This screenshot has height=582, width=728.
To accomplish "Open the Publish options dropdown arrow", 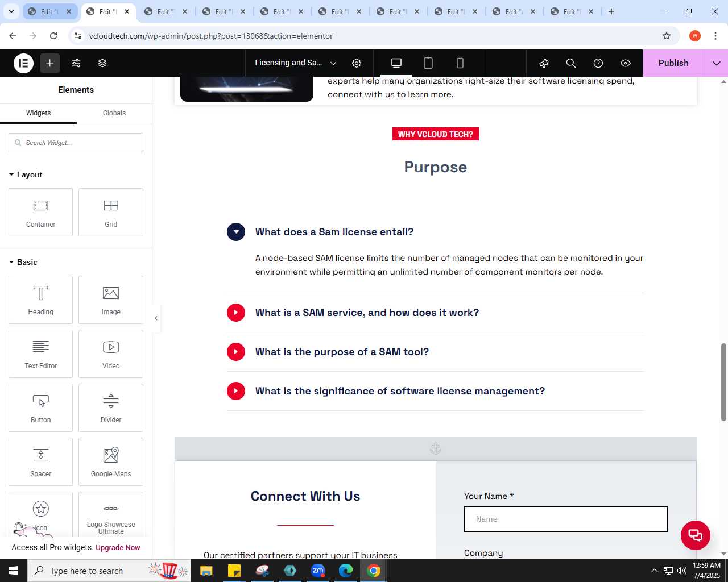I will pyautogui.click(x=717, y=63).
